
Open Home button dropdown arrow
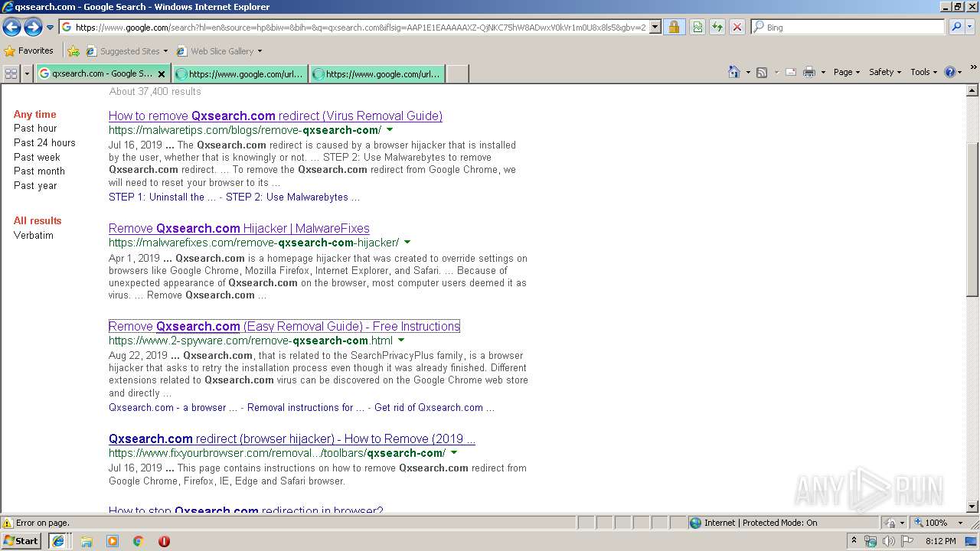(x=748, y=72)
